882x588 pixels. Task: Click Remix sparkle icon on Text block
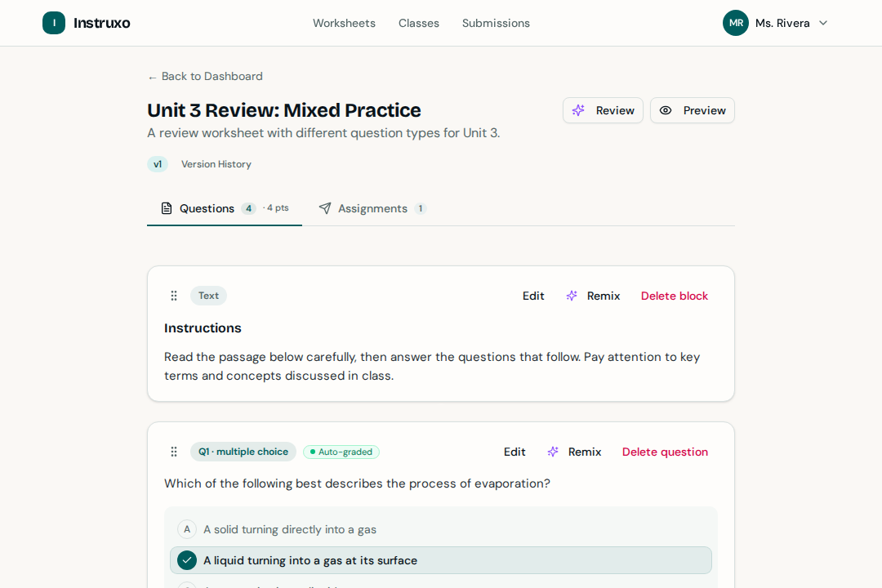[572, 296]
